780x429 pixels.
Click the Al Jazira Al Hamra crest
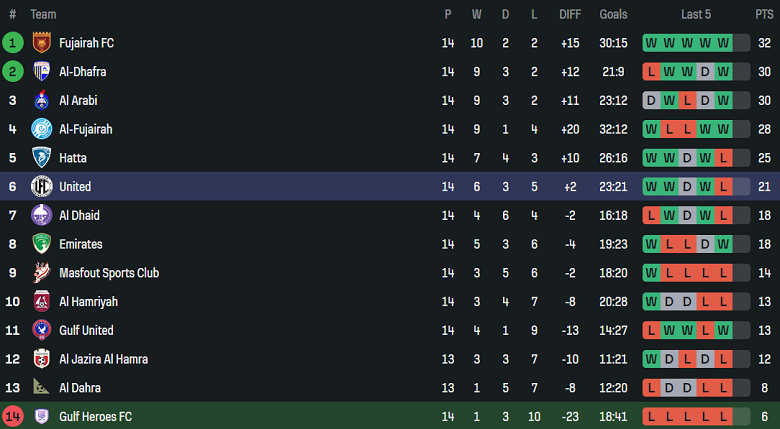(41, 359)
